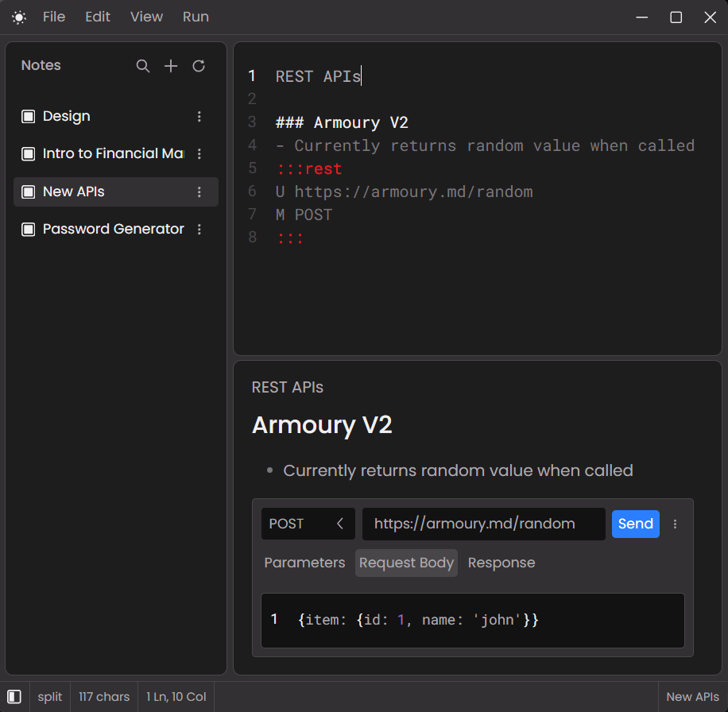This screenshot has width=728, height=712.
Task: Click the closing ::: editor line
Action: click(290, 238)
